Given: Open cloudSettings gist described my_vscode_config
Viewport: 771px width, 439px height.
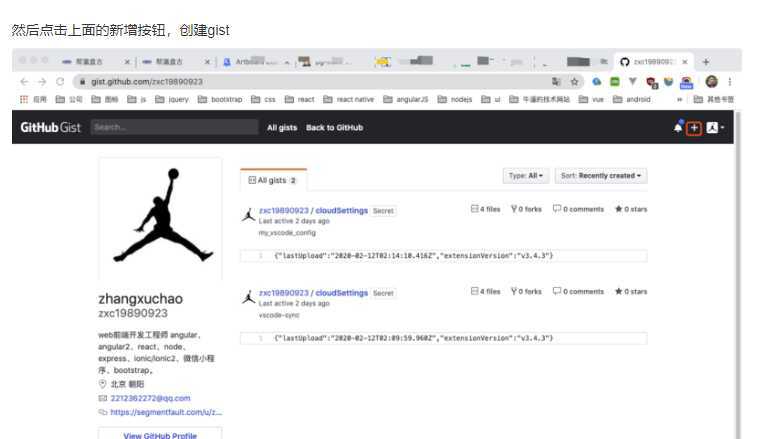Looking at the screenshot, I should 342,210.
